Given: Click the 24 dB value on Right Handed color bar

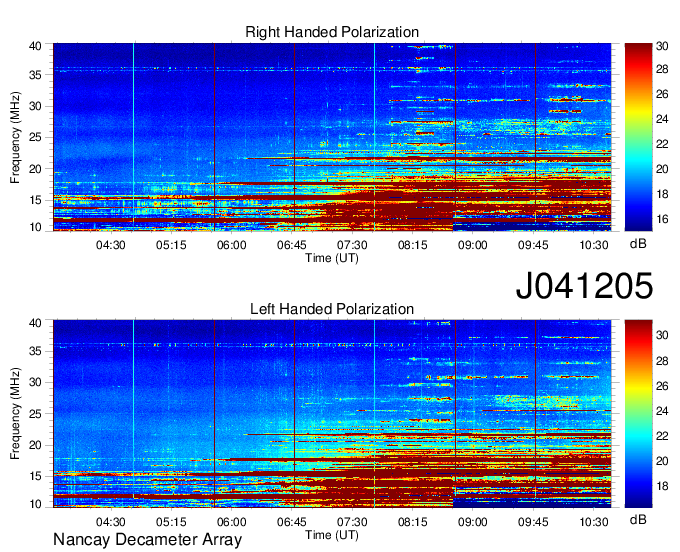Looking at the screenshot, I should (x=662, y=119).
